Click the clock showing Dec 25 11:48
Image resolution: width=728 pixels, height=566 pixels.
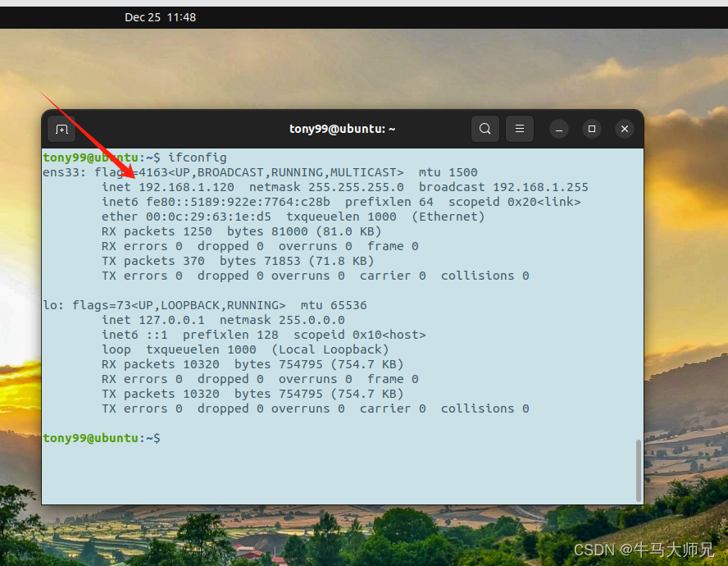click(x=161, y=16)
